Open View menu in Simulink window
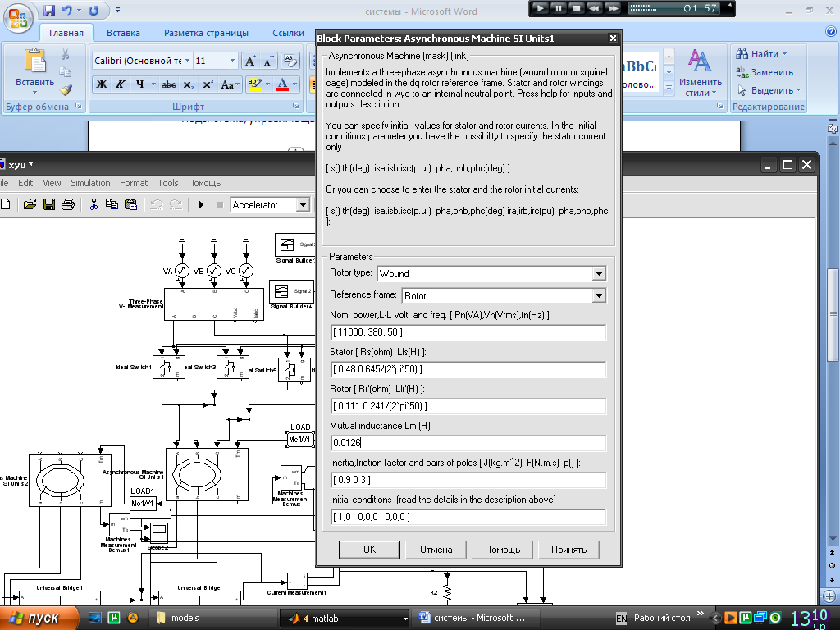Viewport: 840px width, 630px height. pyautogui.click(x=52, y=183)
